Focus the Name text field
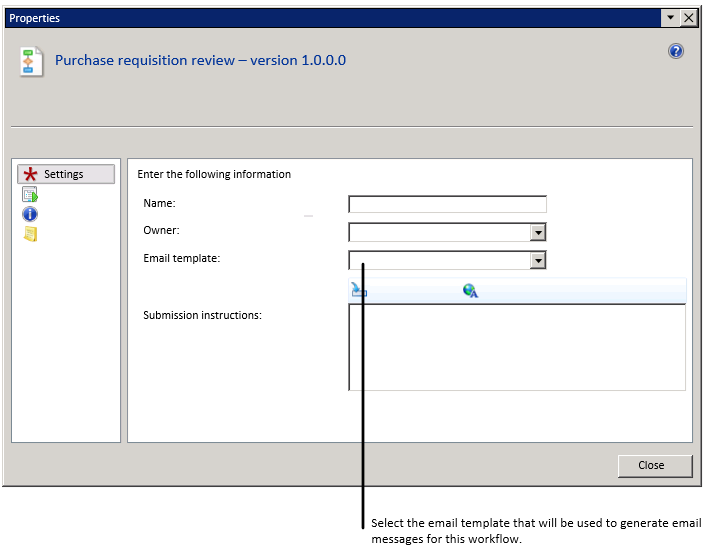 click(x=447, y=204)
